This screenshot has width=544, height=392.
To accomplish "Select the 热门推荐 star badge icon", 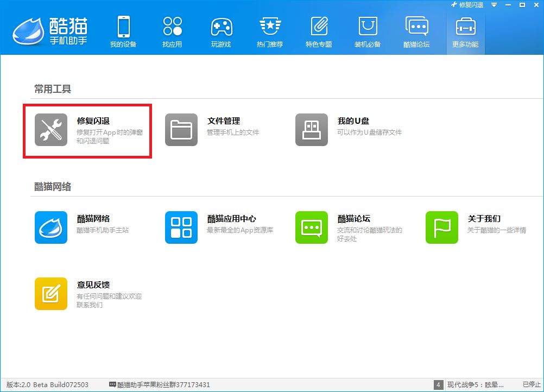I will pos(270,27).
